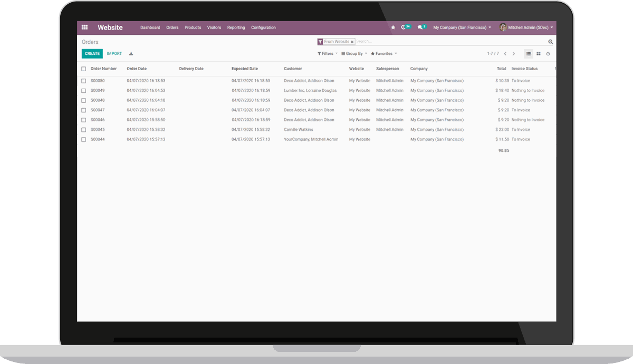
Task: Open the Favorites dropdown
Action: [382, 53]
